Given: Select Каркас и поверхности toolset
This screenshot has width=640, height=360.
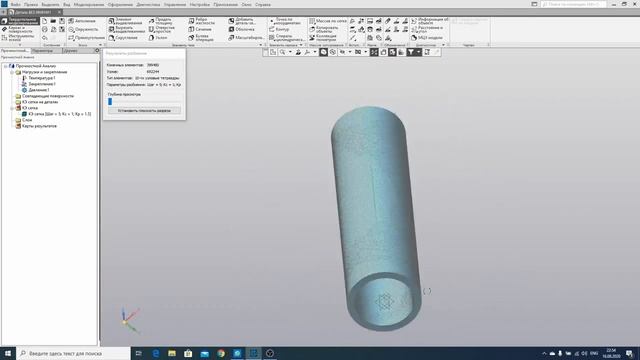Looking at the screenshot, I should click(17, 29).
